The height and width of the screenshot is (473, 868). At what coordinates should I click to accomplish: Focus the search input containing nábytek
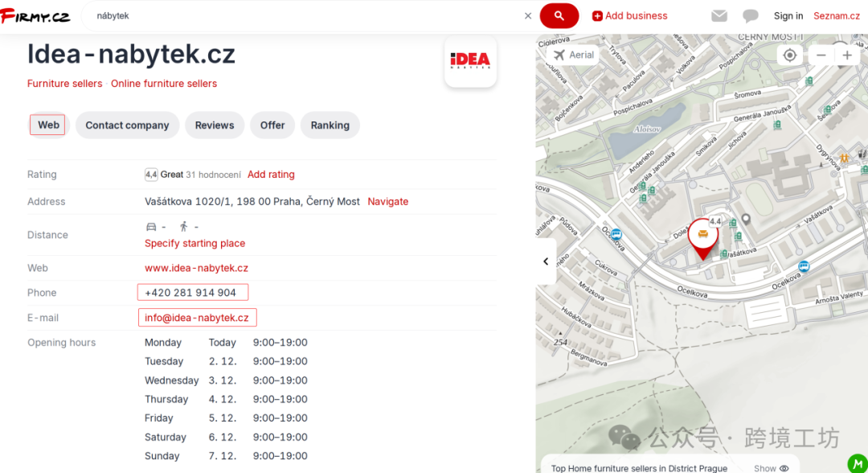point(305,16)
